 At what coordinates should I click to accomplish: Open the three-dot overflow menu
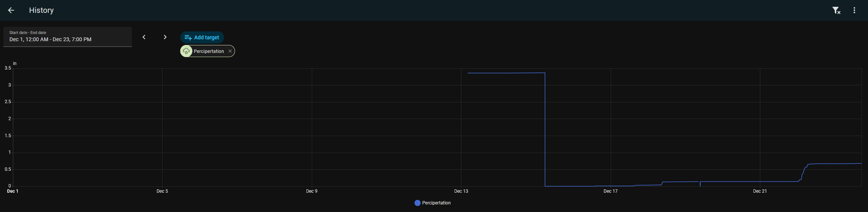click(x=854, y=11)
